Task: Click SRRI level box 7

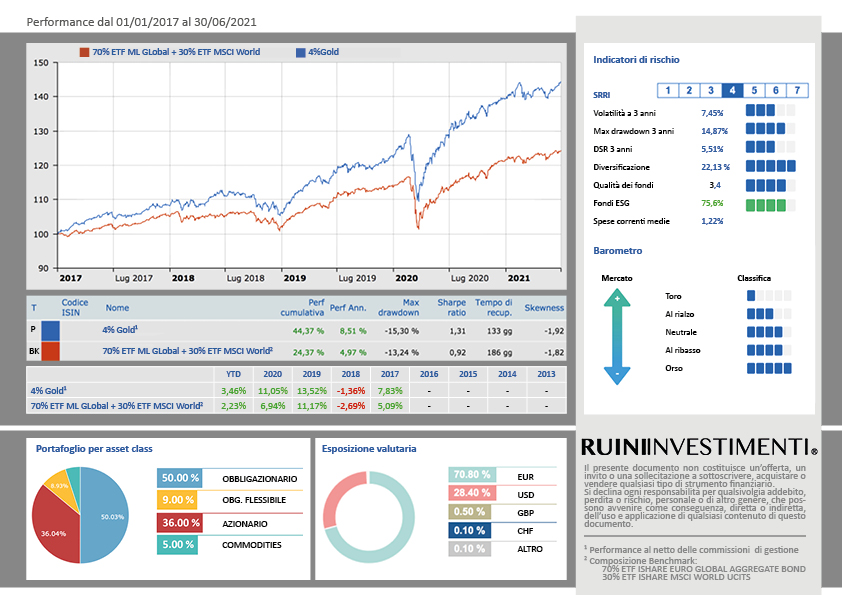Action: (x=797, y=90)
